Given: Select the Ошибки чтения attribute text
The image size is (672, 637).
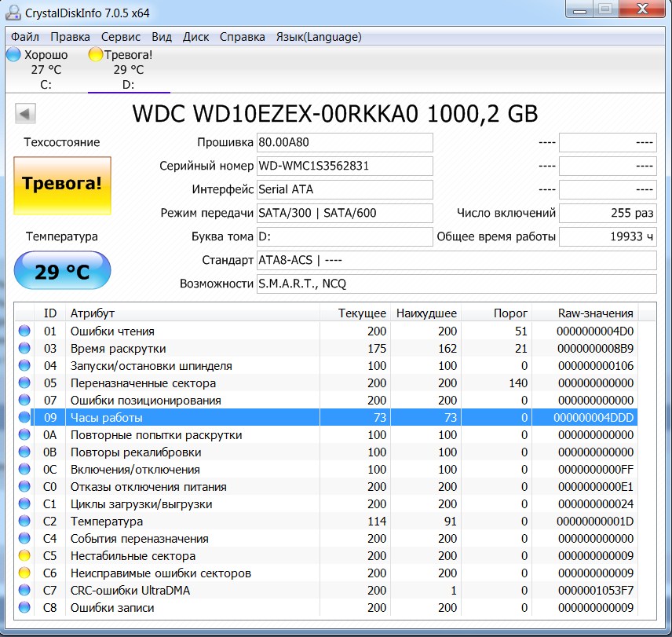Looking at the screenshot, I should [112, 331].
